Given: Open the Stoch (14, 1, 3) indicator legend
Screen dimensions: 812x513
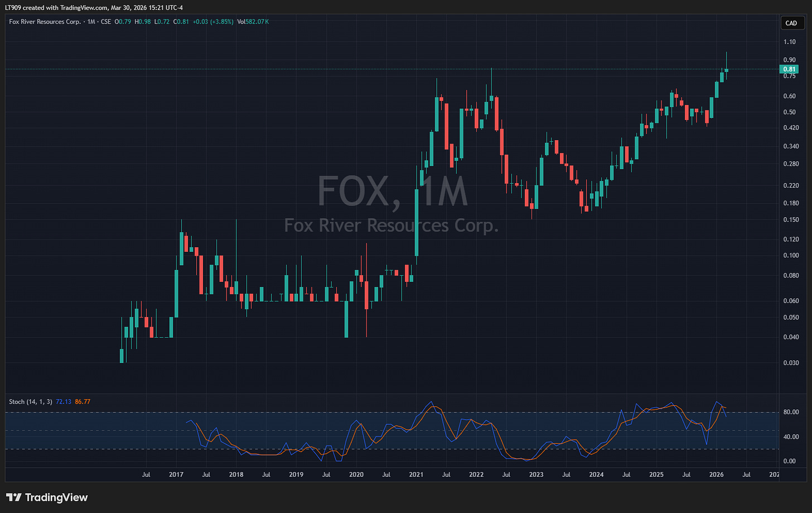Looking at the screenshot, I should coord(31,401).
